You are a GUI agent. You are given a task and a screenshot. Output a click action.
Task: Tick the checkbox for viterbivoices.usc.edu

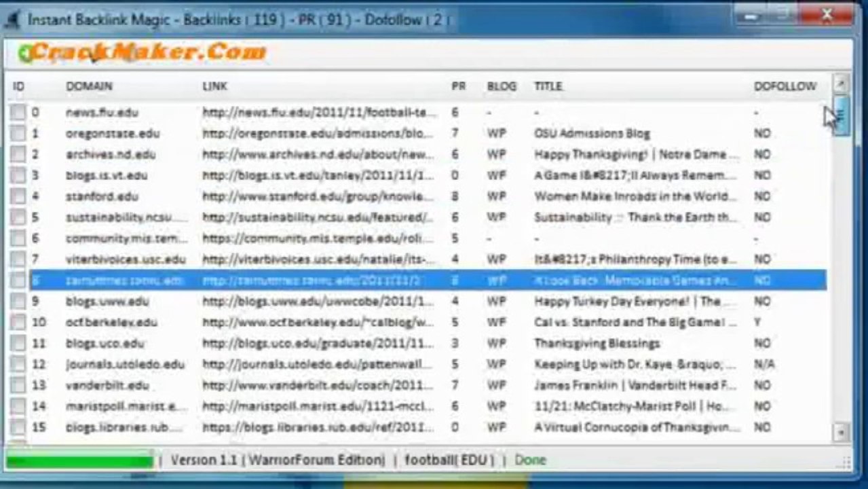click(x=18, y=259)
